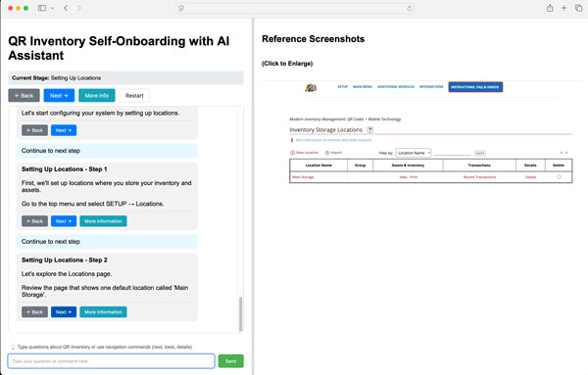
Task: Click the green Send button
Action: tap(230, 361)
